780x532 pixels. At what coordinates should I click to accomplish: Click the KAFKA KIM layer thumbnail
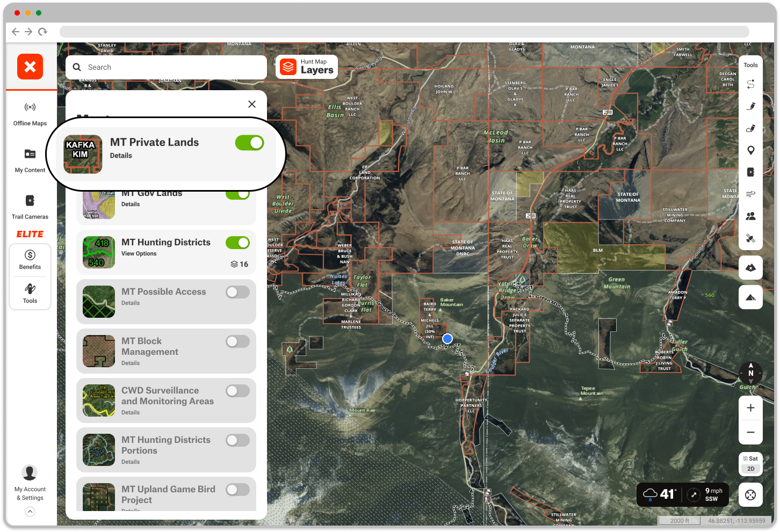(x=83, y=154)
